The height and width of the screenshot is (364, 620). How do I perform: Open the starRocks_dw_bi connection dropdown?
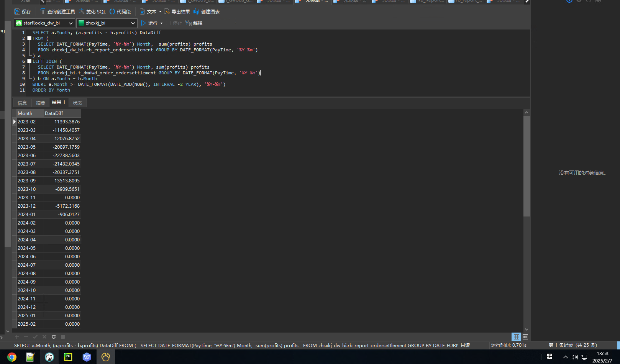point(44,23)
